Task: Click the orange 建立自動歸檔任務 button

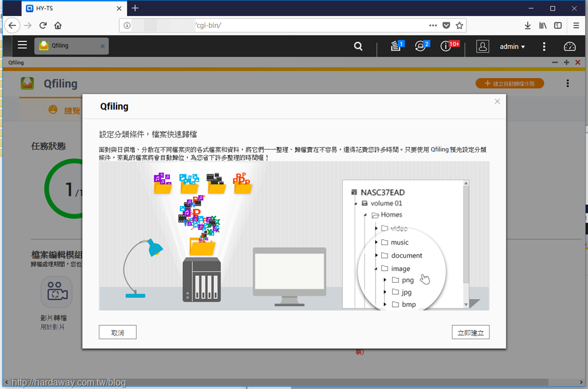Action: pyautogui.click(x=510, y=84)
